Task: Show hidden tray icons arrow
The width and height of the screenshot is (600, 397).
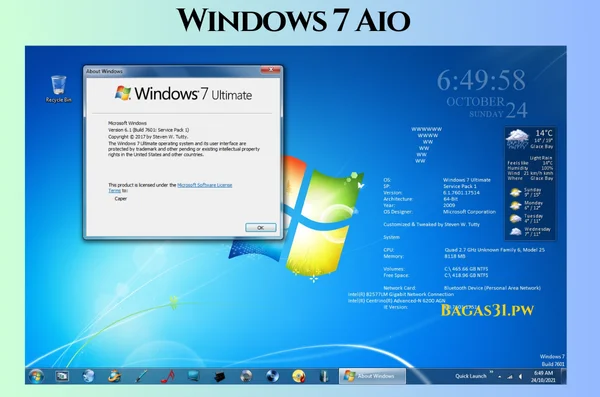Action: pos(499,377)
